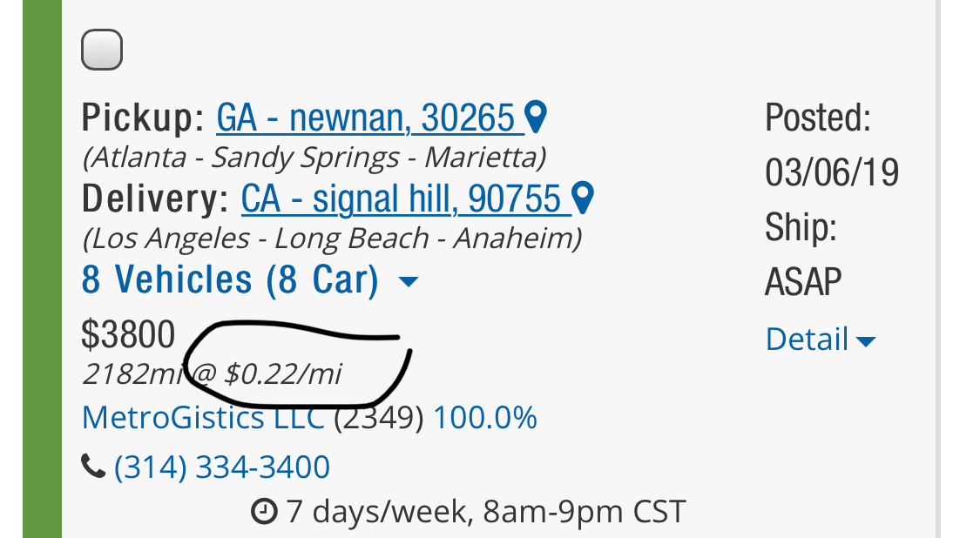
Task: Expand the Detail dropdown
Action: click(820, 340)
